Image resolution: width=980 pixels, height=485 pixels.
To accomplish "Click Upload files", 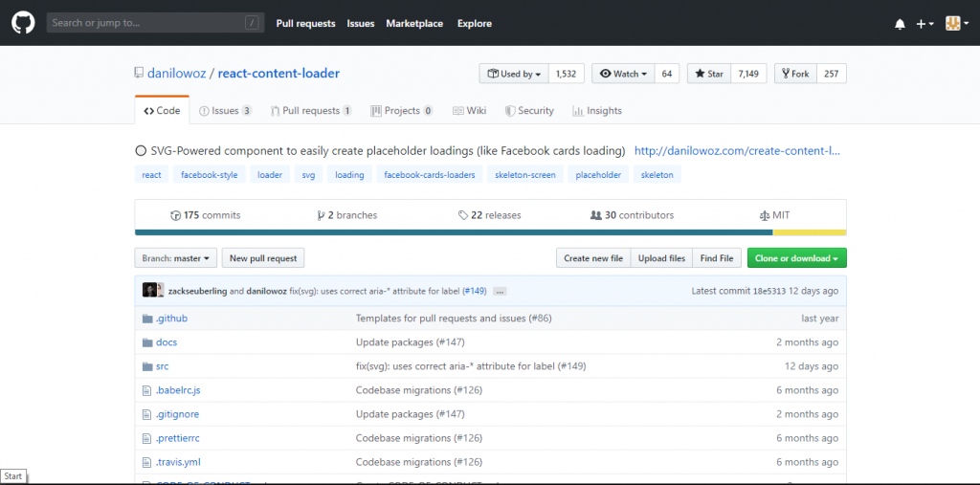I will (662, 258).
